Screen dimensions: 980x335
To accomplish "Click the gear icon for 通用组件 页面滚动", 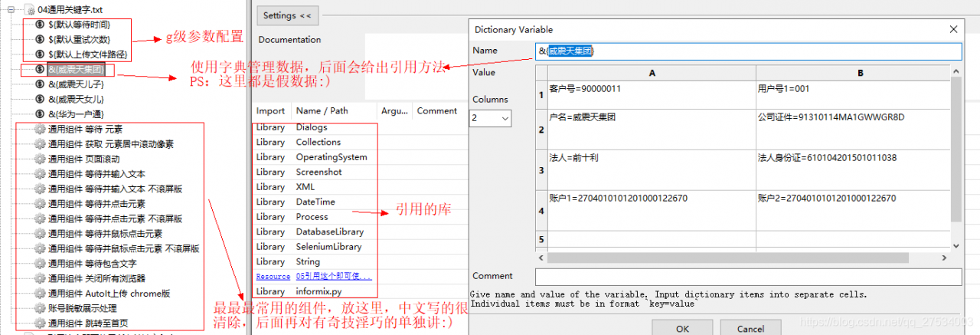I will 39,159.
